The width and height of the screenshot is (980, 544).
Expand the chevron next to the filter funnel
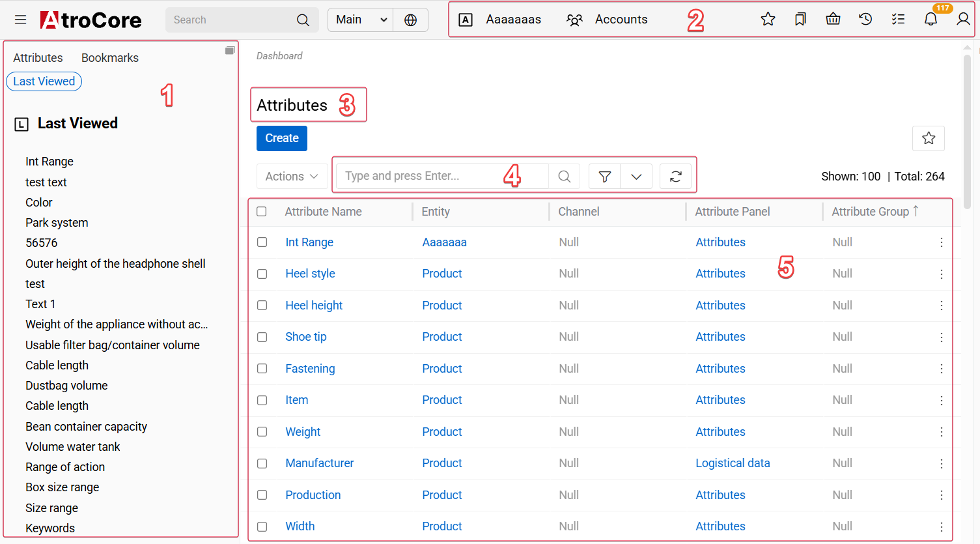tap(636, 176)
